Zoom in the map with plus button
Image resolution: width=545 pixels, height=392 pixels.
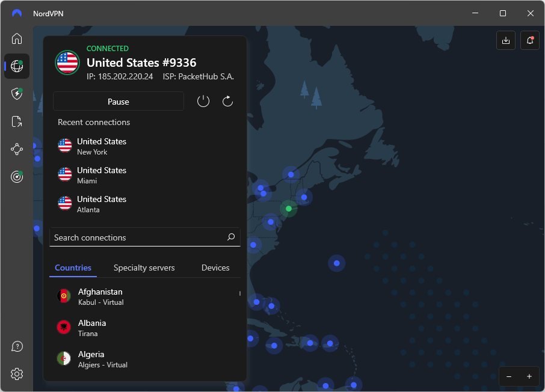529,376
